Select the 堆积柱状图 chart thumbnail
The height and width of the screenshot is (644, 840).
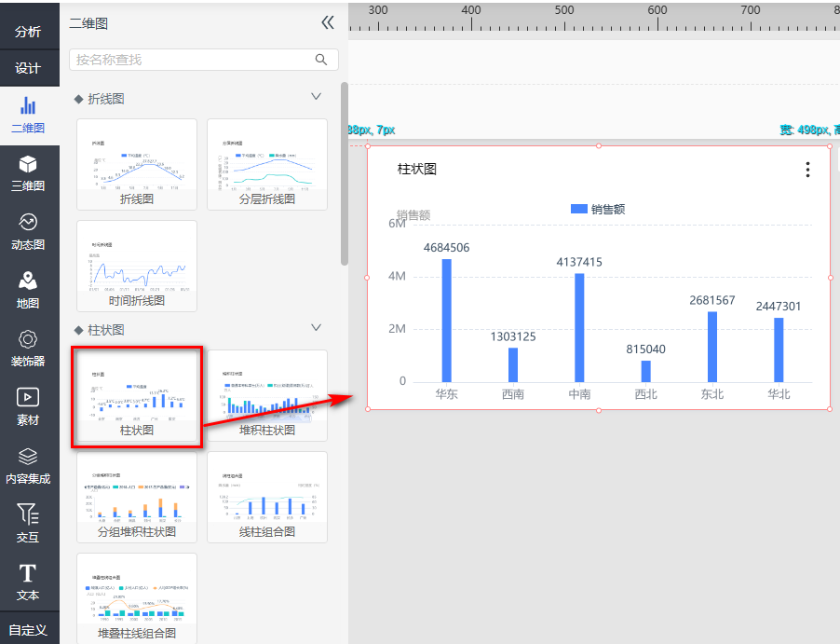point(267,395)
